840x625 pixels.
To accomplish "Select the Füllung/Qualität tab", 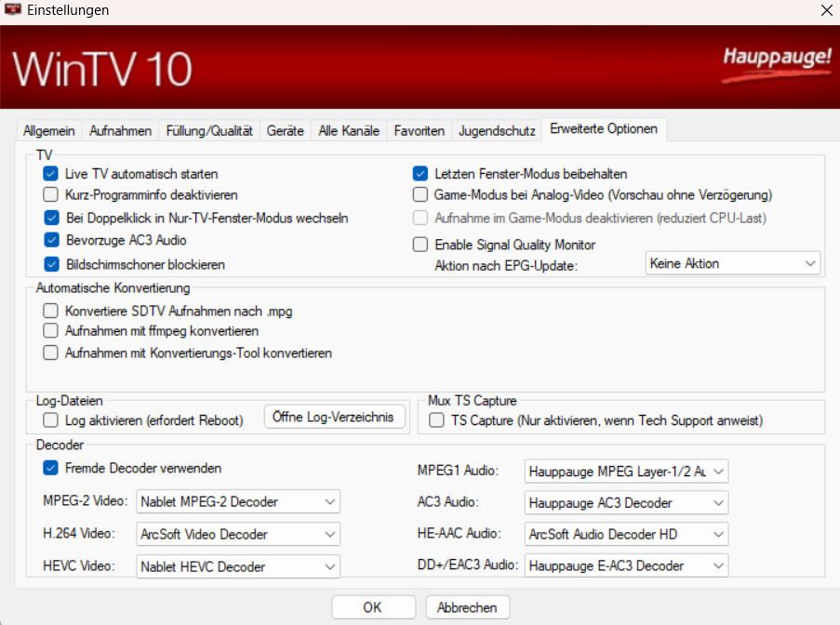I will [209, 131].
